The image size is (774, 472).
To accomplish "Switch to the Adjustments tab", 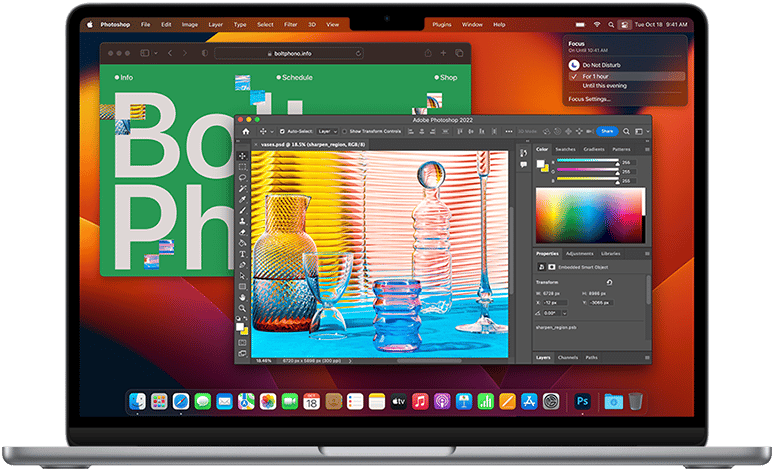I will pyautogui.click(x=580, y=254).
